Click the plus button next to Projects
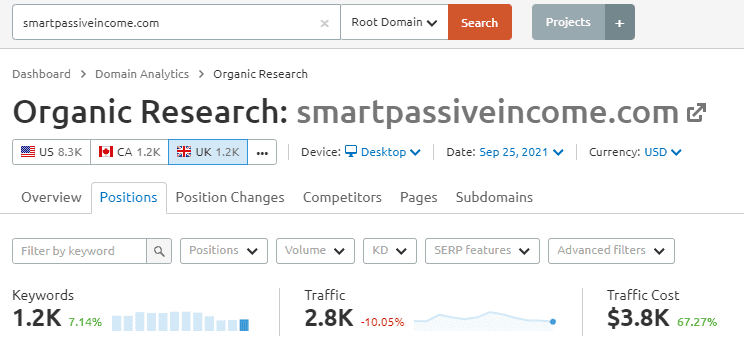The image size is (744, 363). point(620,22)
